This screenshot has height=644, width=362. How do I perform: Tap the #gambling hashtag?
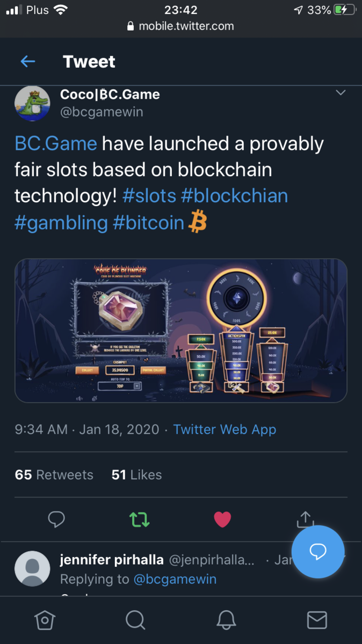pos(61,222)
